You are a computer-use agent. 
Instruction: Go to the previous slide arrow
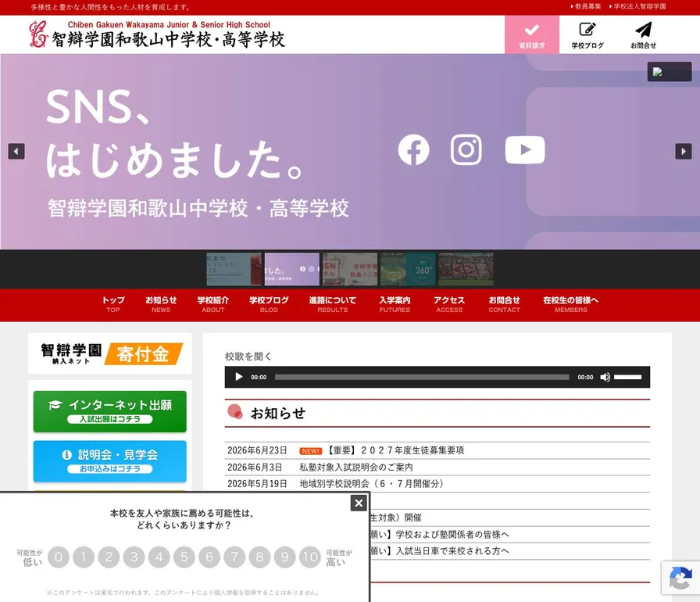16,152
